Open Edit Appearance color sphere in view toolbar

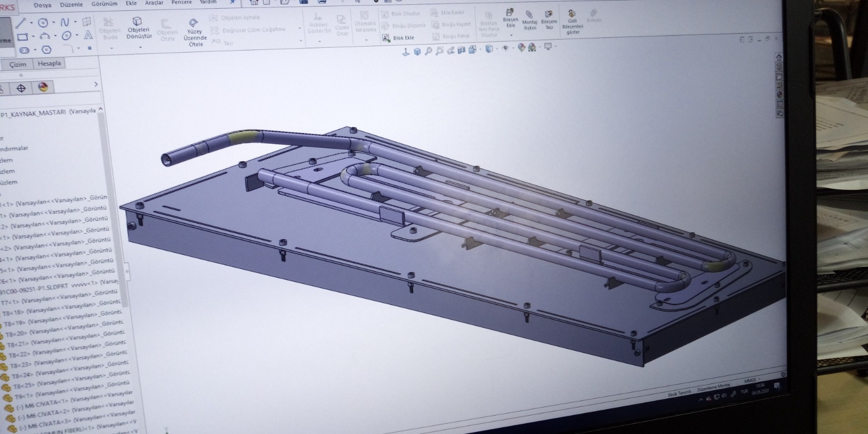[x=521, y=48]
